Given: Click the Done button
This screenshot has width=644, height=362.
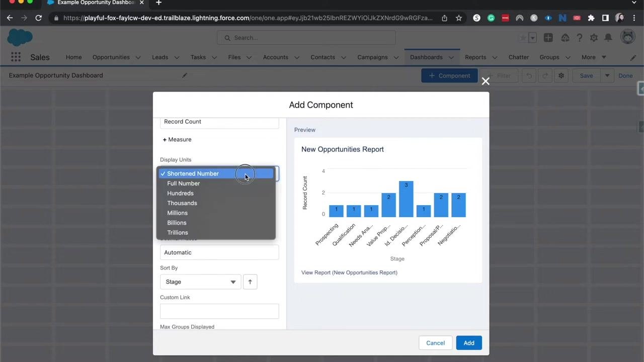Looking at the screenshot, I should tap(625, 76).
